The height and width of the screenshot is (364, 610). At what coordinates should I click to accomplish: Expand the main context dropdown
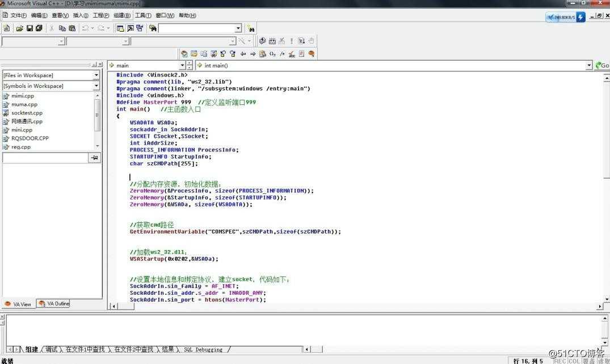pyautogui.click(x=182, y=65)
